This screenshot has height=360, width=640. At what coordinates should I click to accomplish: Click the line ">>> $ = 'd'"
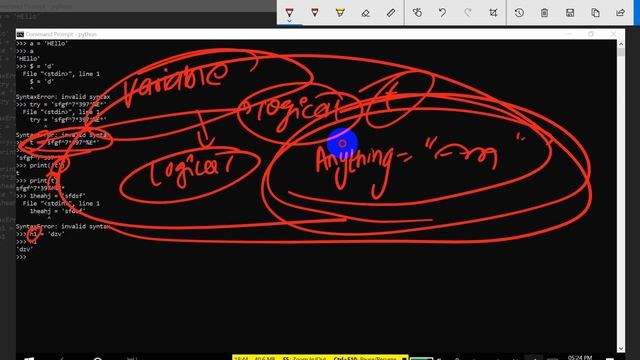point(35,66)
